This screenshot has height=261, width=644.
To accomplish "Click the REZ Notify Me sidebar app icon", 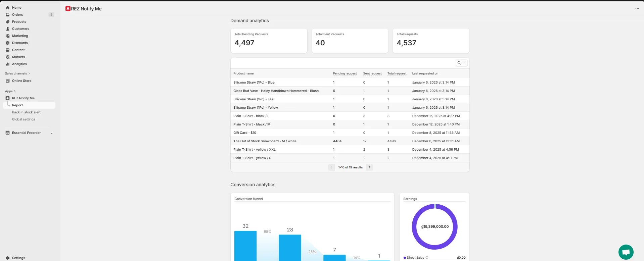I will tap(8, 98).
